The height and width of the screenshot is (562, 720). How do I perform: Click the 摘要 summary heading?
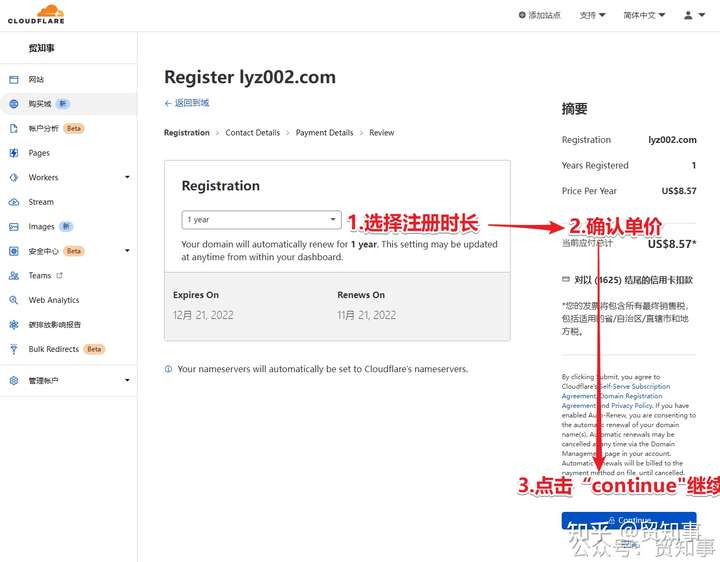coord(574,109)
